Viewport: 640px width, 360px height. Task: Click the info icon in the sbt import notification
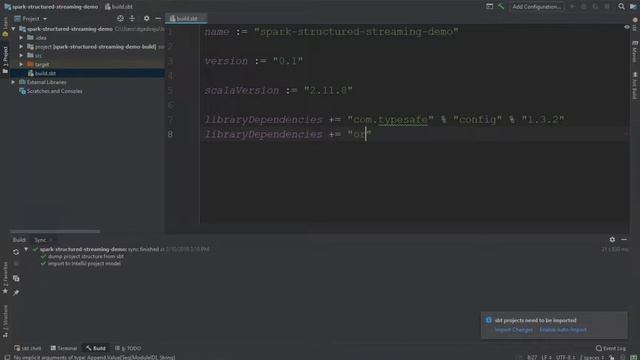489,320
